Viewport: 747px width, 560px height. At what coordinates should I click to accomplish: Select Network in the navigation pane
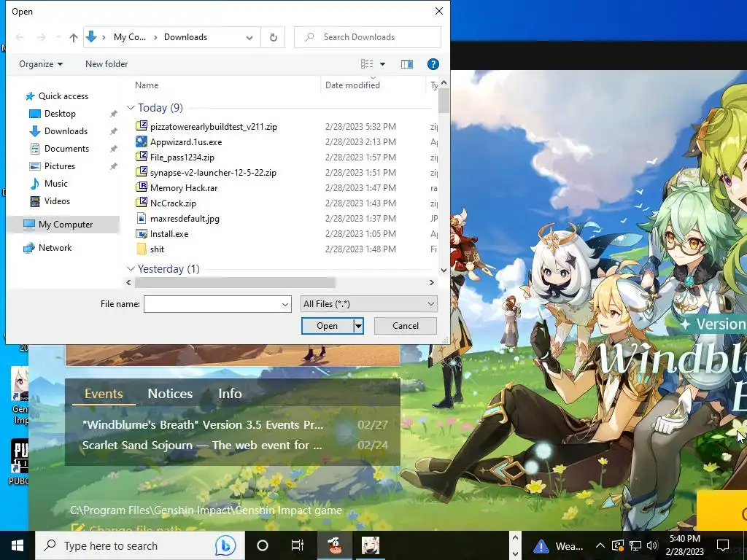coord(55,248)
